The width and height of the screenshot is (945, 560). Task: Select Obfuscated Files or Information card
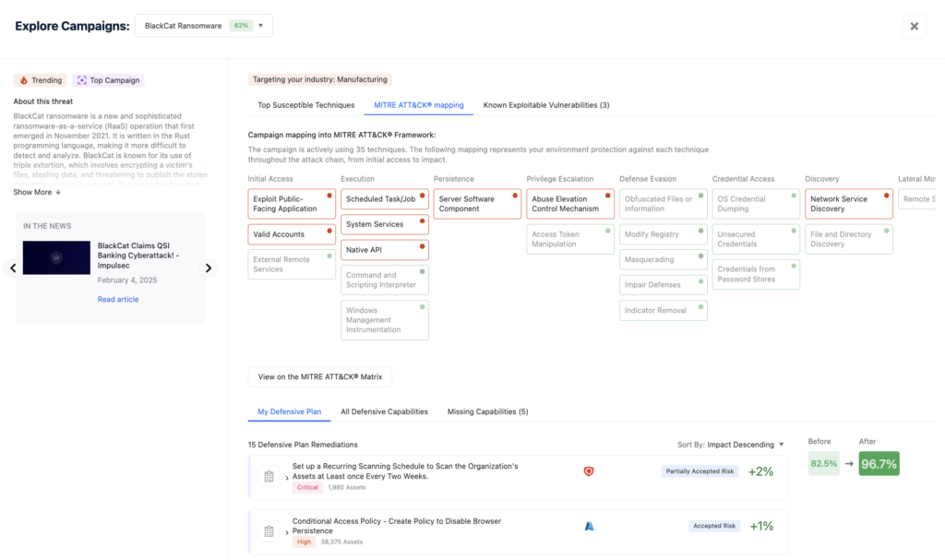pyautogui.click(x=663, y=204)
